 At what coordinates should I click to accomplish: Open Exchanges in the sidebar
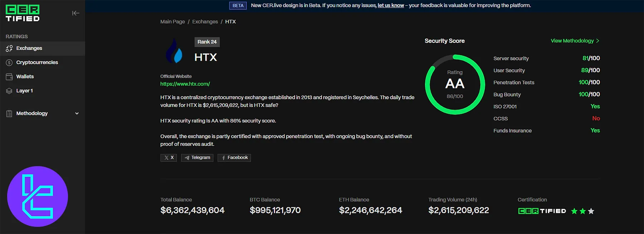(x=43, y=48)
